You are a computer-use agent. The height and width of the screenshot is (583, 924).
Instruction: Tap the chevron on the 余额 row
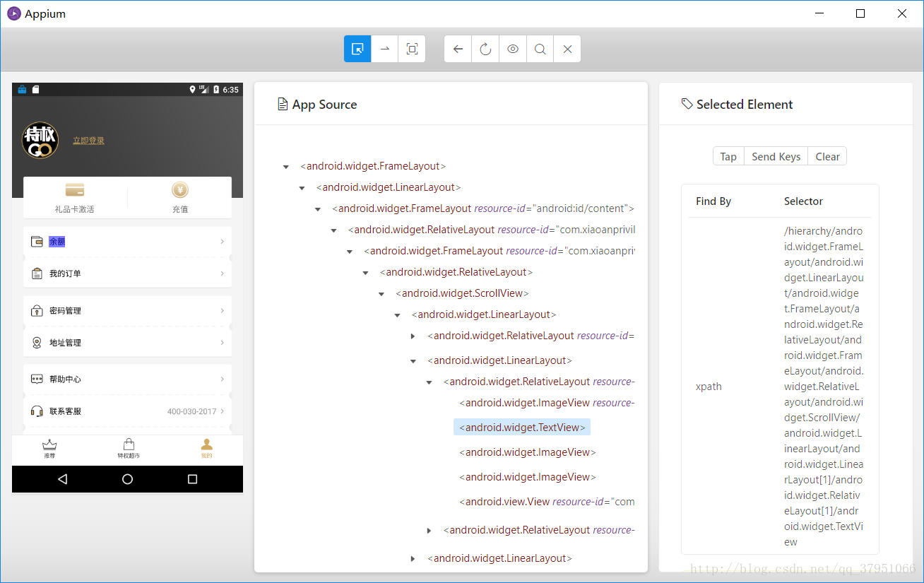click(222, 242)
